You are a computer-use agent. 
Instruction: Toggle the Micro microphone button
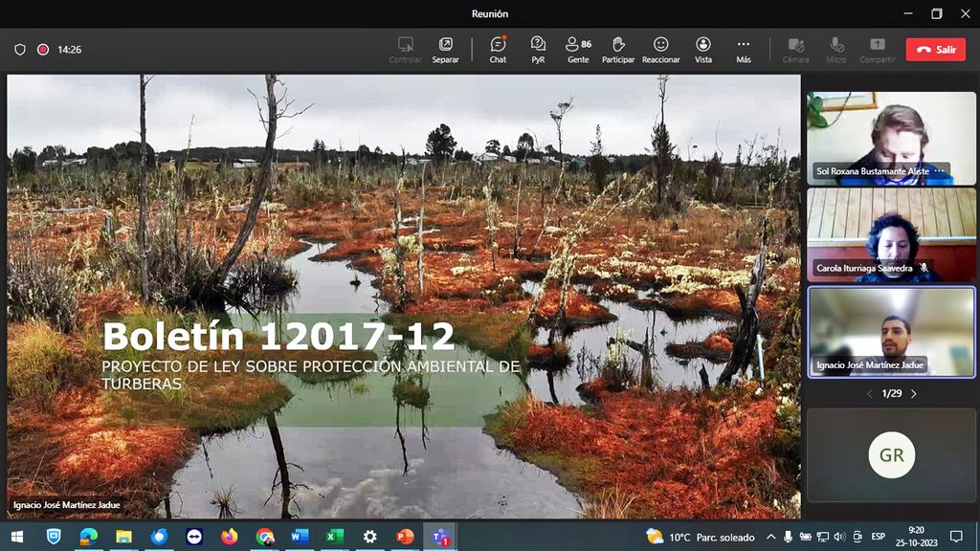coord(835,49)
